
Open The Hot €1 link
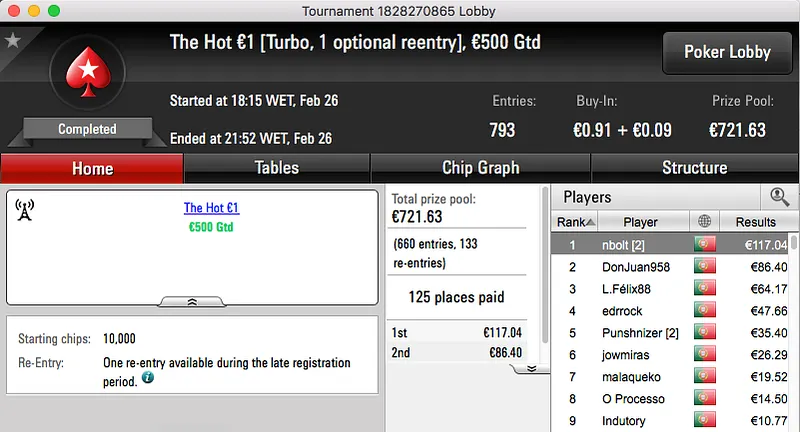[x=211, y=208]
